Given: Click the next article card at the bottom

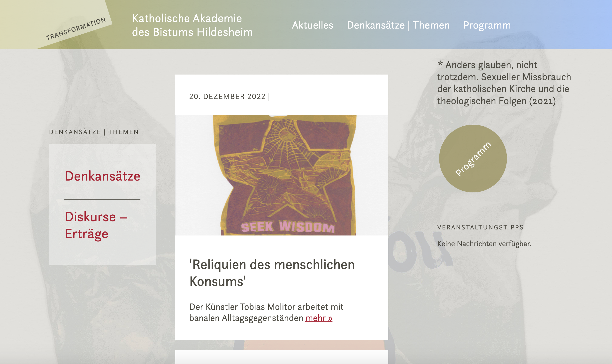Looking at the screenshot, I should pyautogui.click(x=282, y=357).
